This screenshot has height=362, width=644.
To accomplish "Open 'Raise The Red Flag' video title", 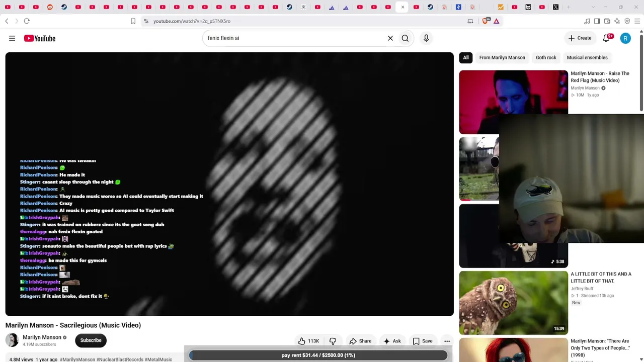I will (x=600, y=77).
